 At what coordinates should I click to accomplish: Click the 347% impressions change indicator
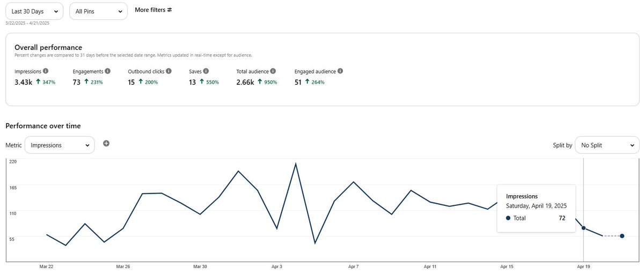(46, 82)
